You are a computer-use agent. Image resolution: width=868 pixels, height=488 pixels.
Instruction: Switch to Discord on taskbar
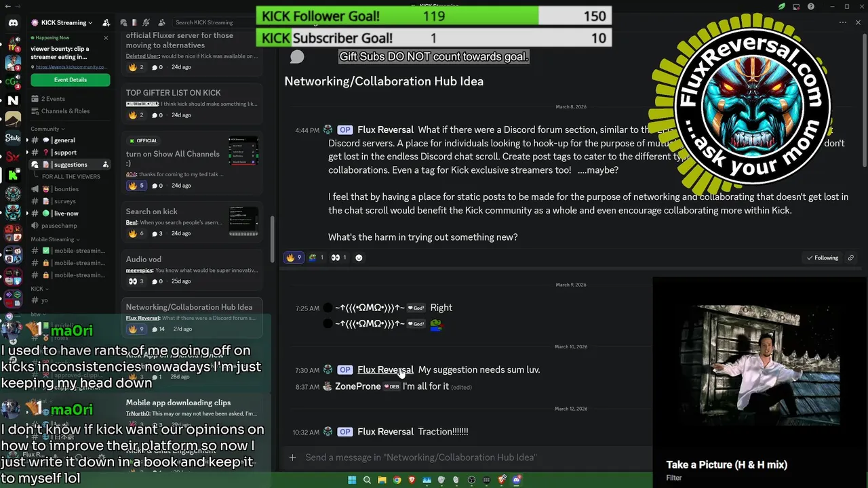[x=517, y=480]
